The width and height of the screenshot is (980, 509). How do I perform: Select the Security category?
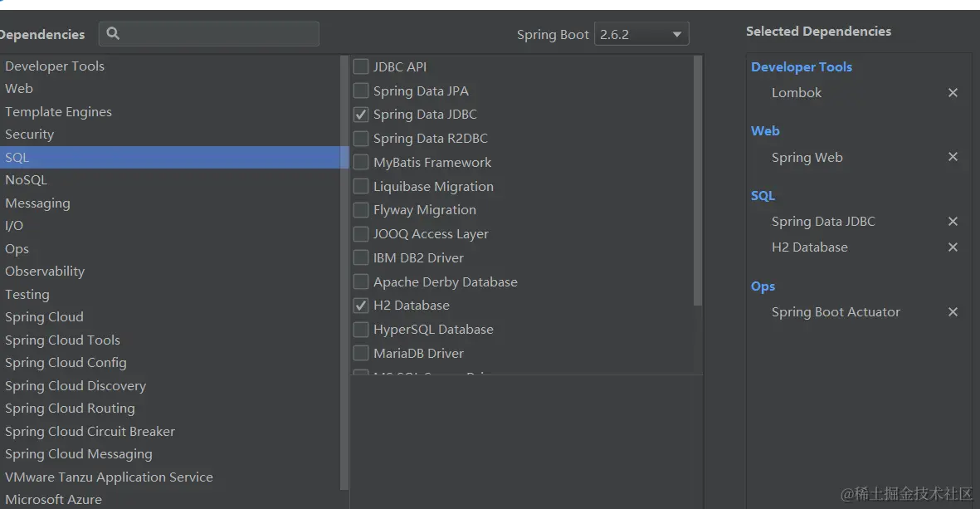[x=30, y=135]
